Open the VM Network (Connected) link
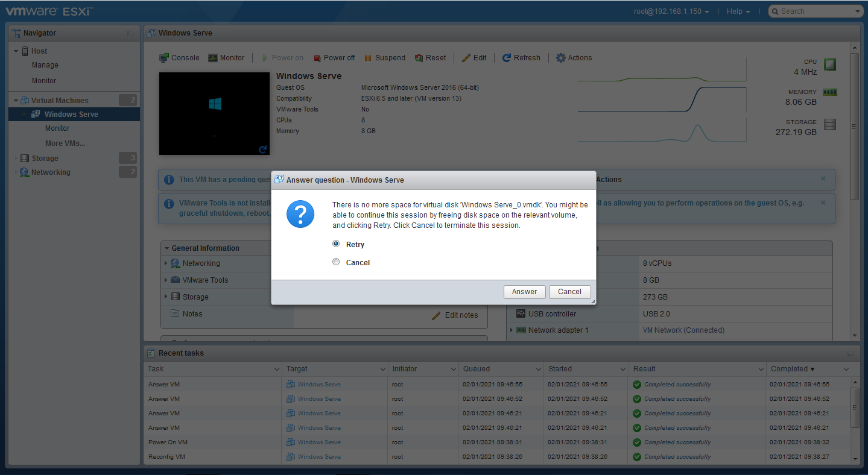The image size is (868, 475). [x=683, y=330]
